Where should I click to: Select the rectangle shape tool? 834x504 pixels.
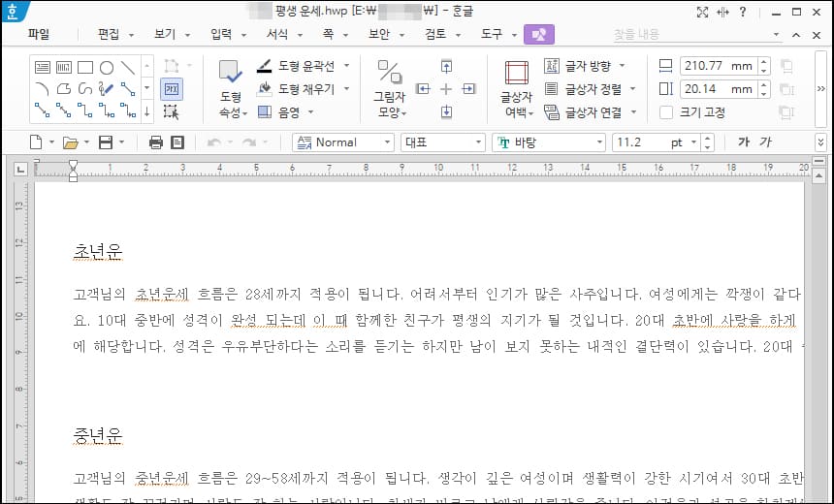pyautogui.click(x=85, y=68)
